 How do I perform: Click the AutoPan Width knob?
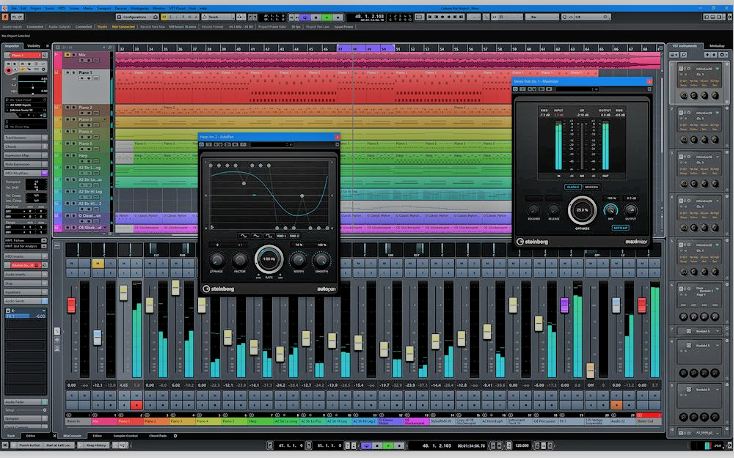tap(298, 259)
